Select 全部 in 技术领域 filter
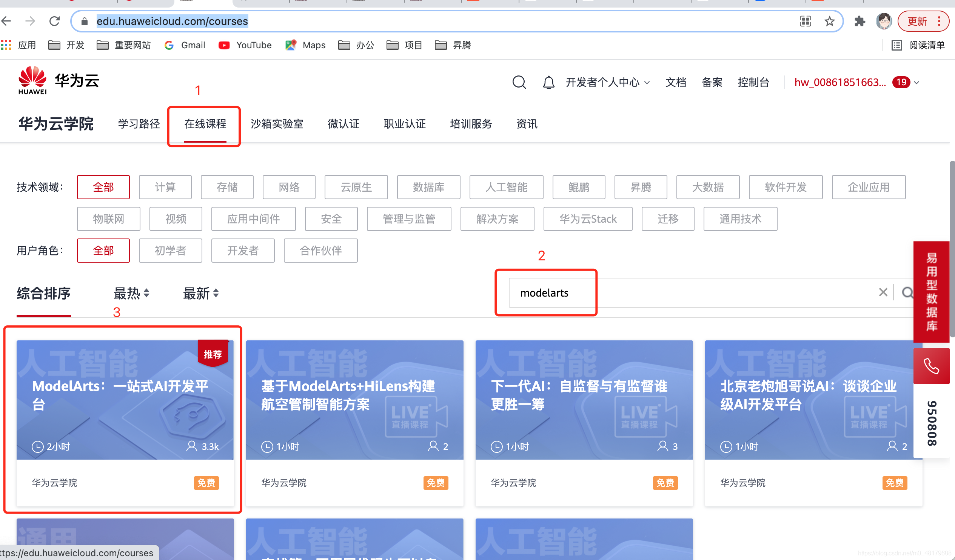 103,187
